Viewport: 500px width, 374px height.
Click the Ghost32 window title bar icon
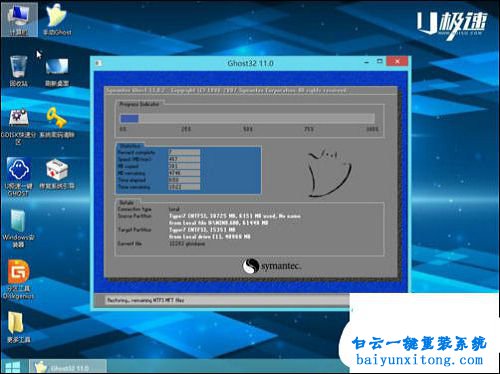[98, 63]
